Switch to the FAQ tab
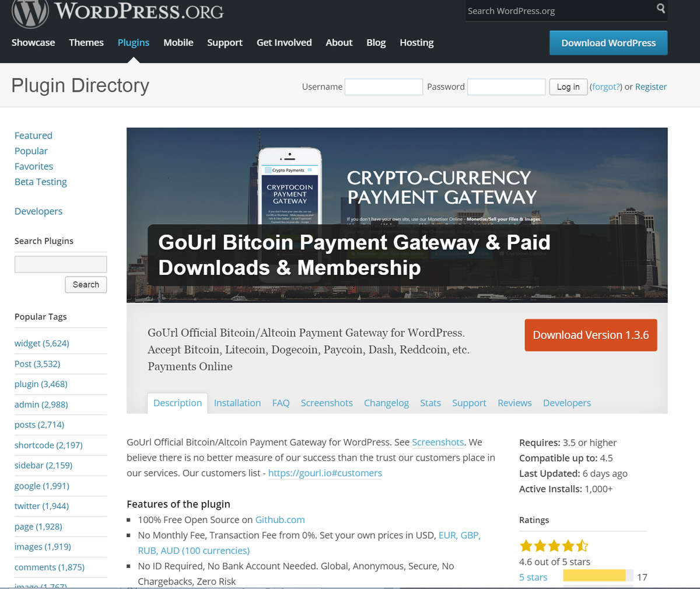This screenshot has width=700, height=589. [281, 403]
